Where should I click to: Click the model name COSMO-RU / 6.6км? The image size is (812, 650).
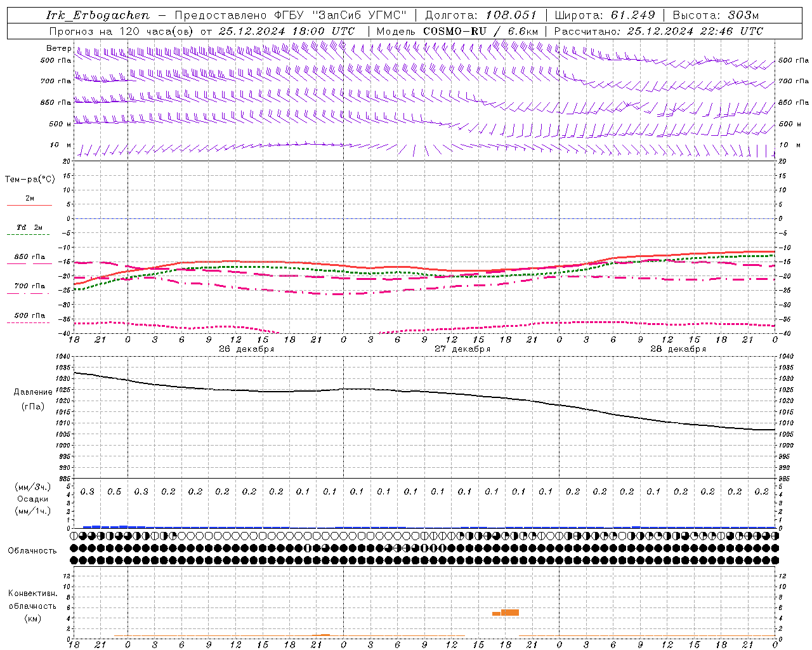(481, 31)
